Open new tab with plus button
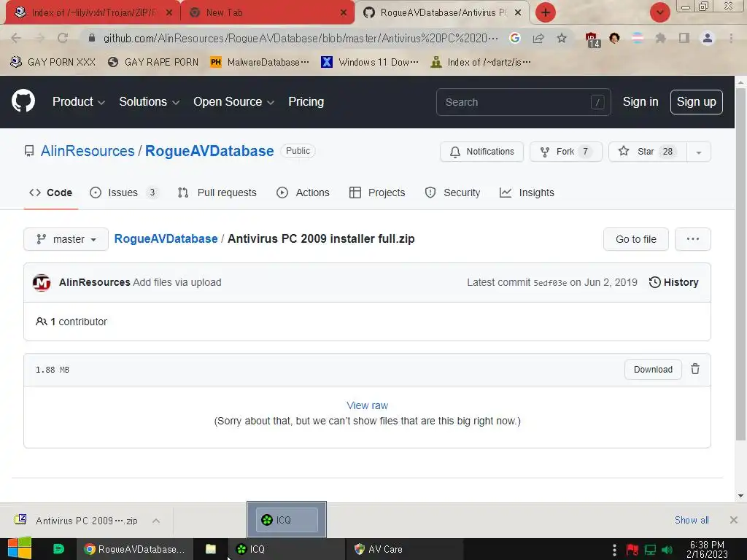Image resolution: width=747 pixels, height=560 pixels. point(546,12)
